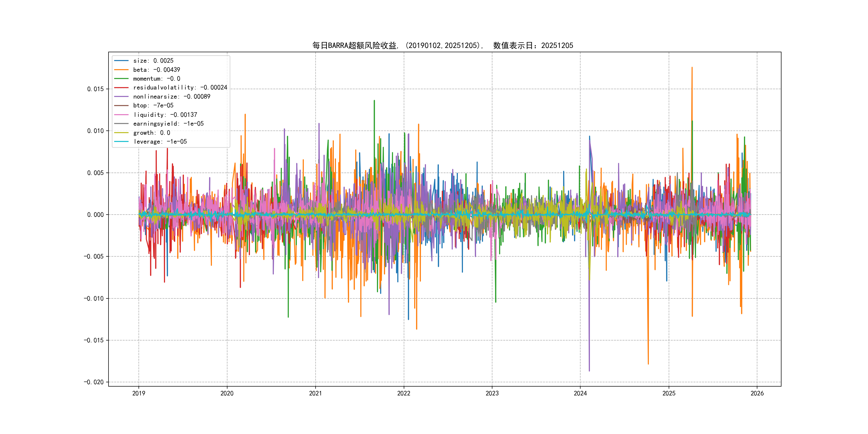868x434 pixels.
Task: Select the 'size: 0.0025' legend label
Action: (153, 61)
